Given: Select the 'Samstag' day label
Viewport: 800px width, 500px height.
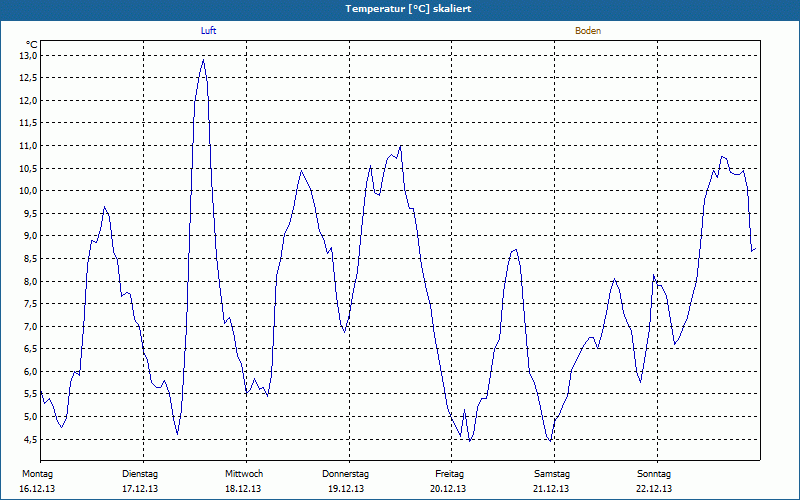Looking at the screenshot, I should point(552,474).
